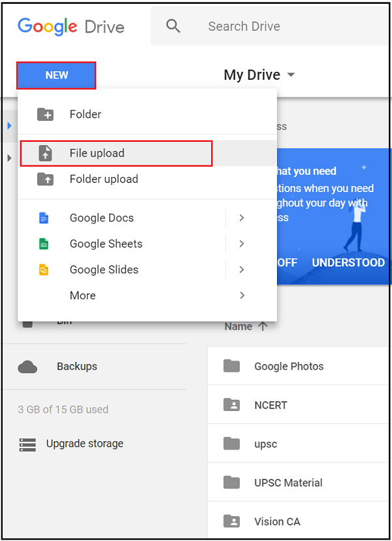
Task: Open the UPSC Material folder
Action: (288, 483)
